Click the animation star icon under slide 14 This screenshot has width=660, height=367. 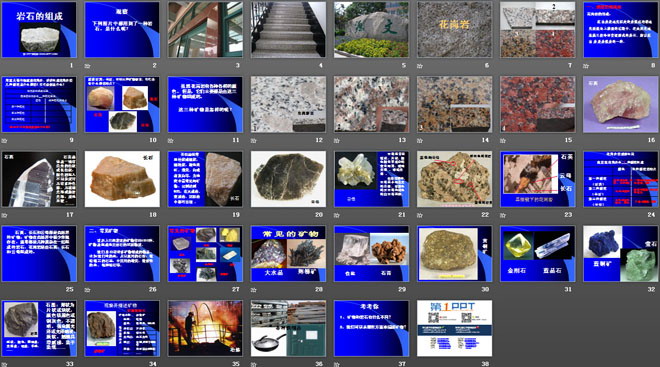point(420,141)
